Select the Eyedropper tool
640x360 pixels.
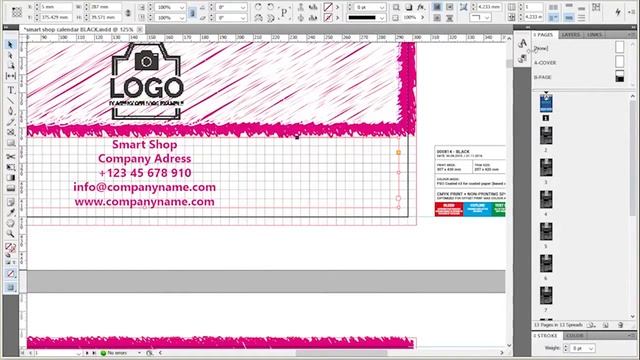click(11, 213)
